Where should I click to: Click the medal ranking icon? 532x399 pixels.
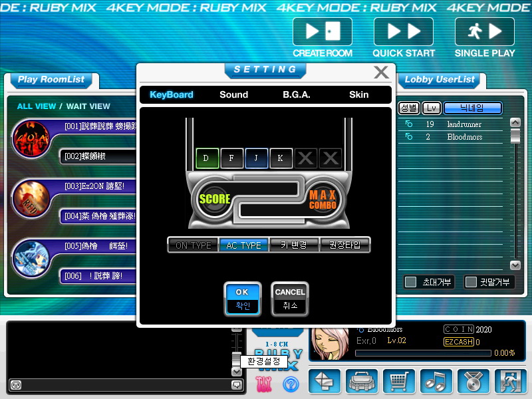473,381
